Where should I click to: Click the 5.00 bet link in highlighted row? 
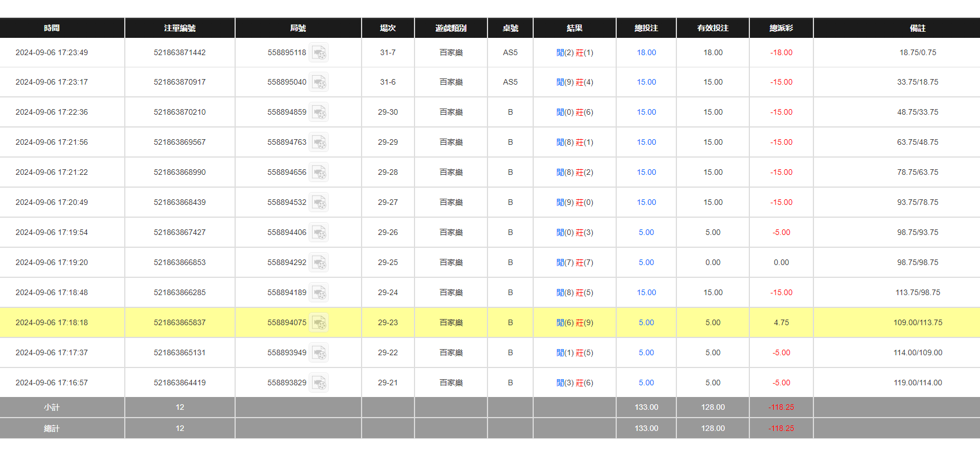pyautogui.click(x=646, y=323)
